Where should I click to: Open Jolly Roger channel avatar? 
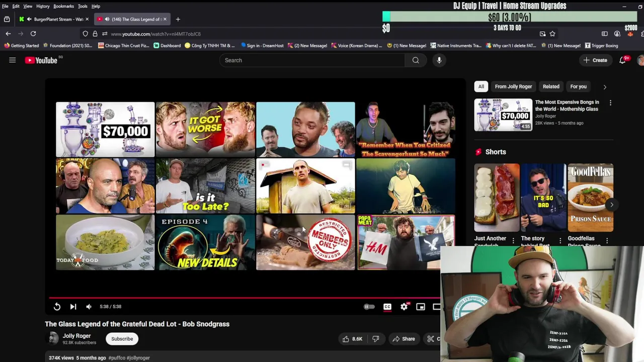click(x=52, y=338)
